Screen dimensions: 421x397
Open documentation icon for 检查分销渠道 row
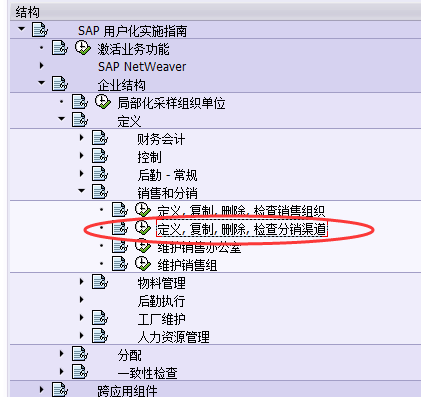[120, 228]
